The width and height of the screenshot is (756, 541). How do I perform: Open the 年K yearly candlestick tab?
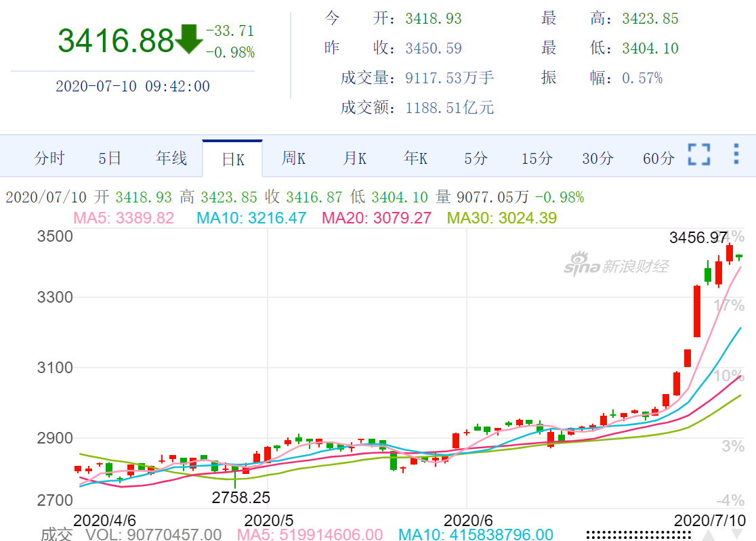(415, 158)
